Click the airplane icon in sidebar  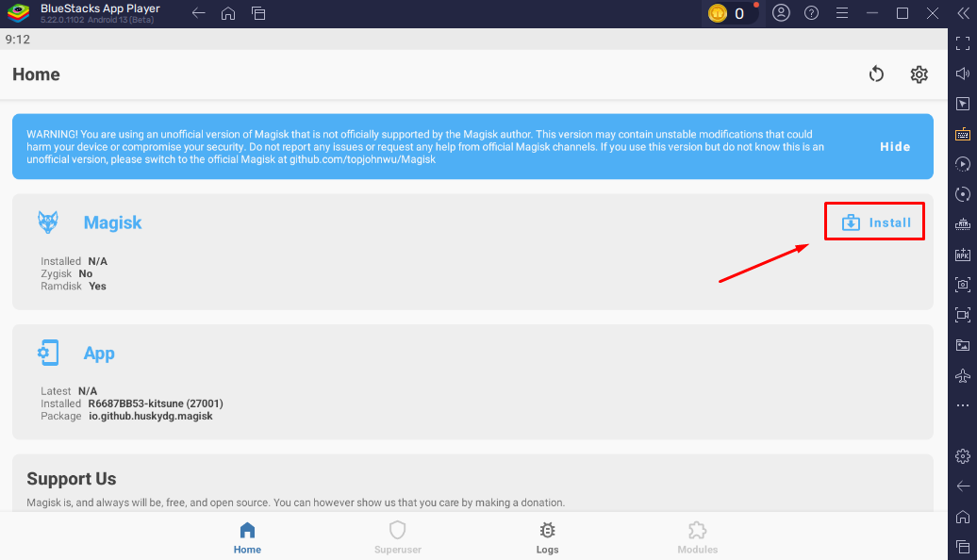pos(963,375)
